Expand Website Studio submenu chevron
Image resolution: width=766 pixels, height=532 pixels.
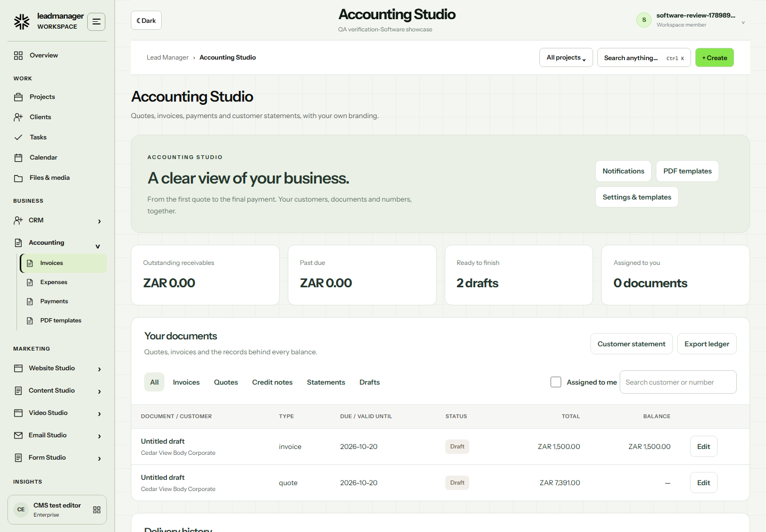(99, 369)
